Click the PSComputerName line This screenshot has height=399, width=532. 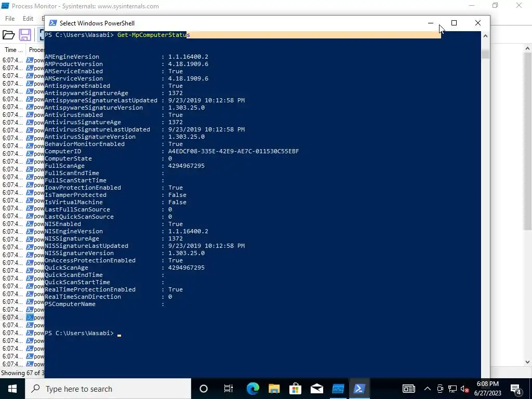(x=104, y=304)
